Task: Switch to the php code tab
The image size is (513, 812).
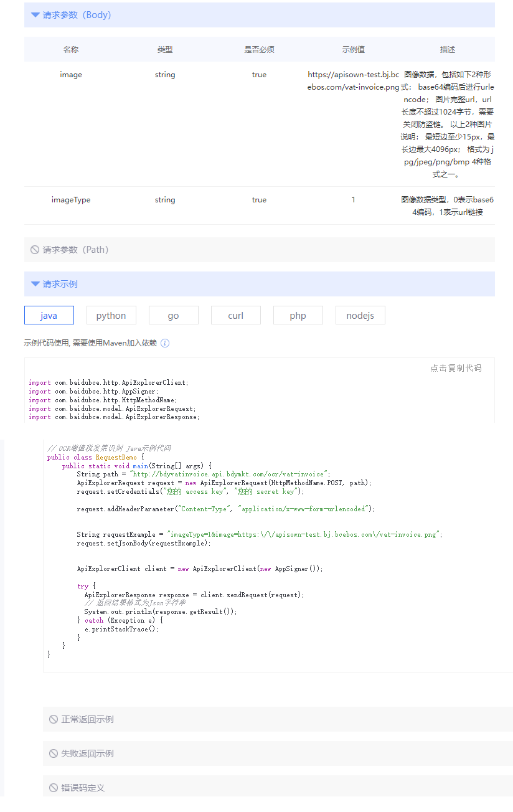Action: (x=298, y=316)
